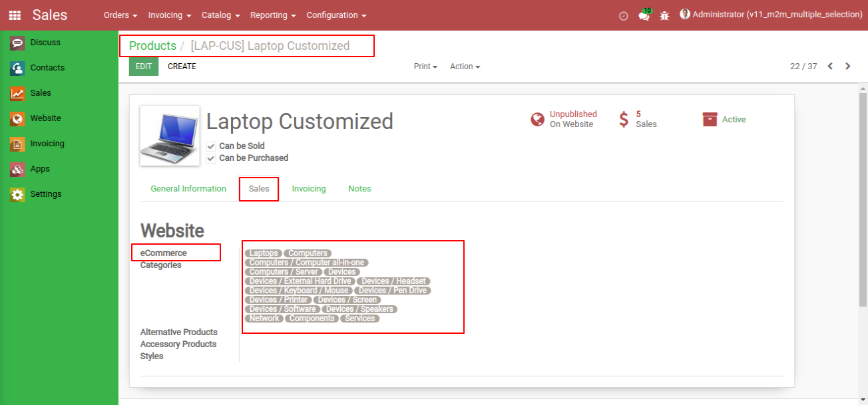Viewport: 868px width, 405px height.
Task: Switch to the Notes tab
Action: [359, 188]
